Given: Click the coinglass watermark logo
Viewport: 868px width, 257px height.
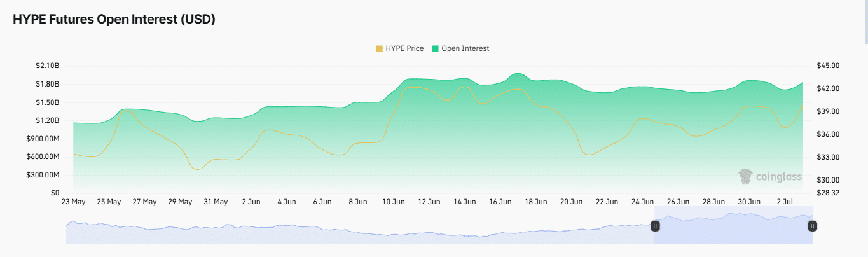Looking at the screenshot, I should click(x=769, y=177).
